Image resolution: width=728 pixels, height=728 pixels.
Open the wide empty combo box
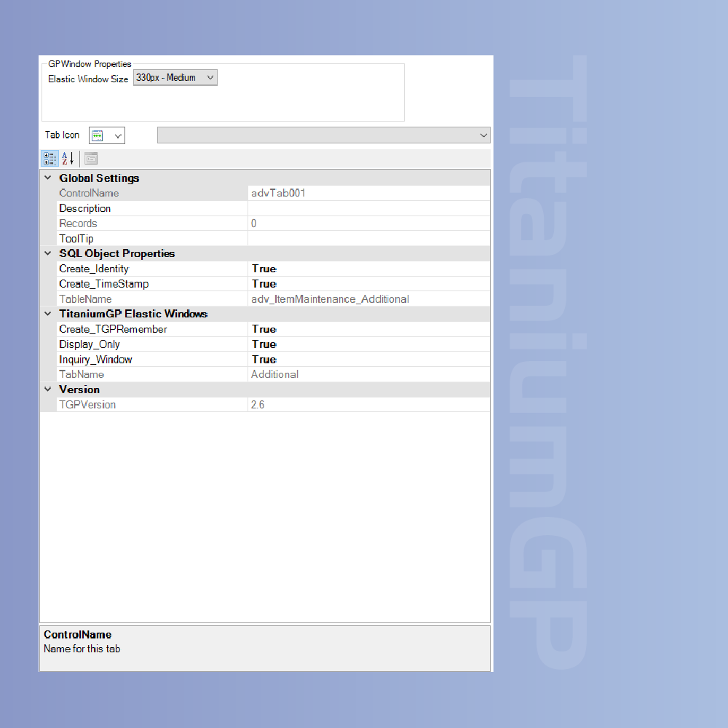coord(324,135)
